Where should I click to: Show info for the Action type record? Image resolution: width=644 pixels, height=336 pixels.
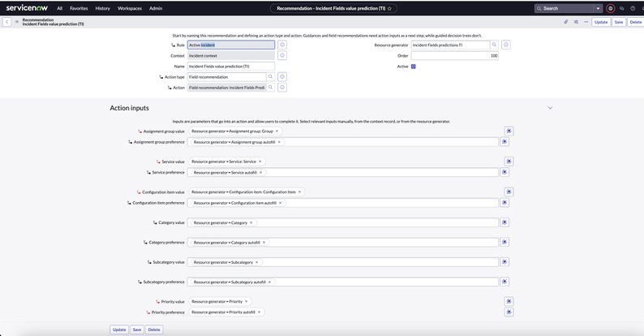coord(282,77)
